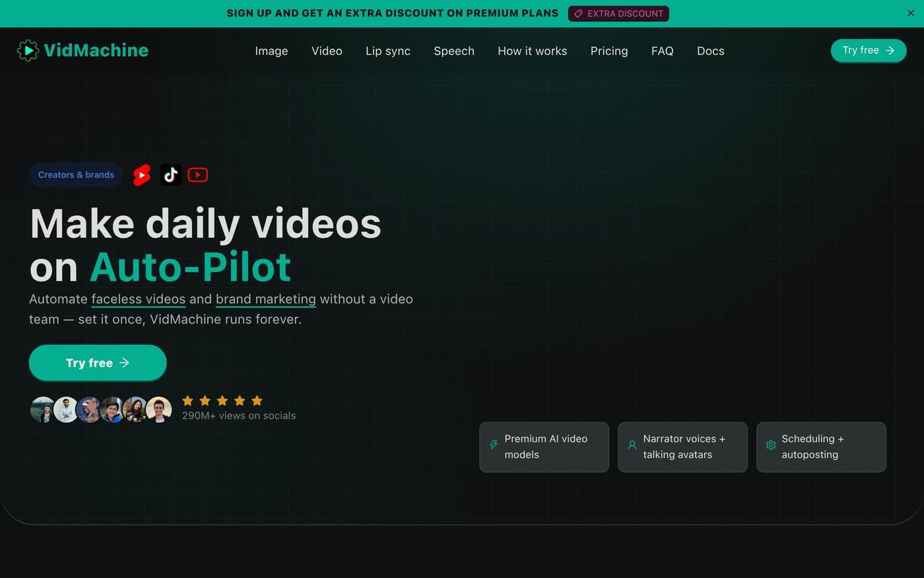The height and width of the screenshot is (578, 924).
Task: Click the '290M+ views on socials' text
Action: 239,415
